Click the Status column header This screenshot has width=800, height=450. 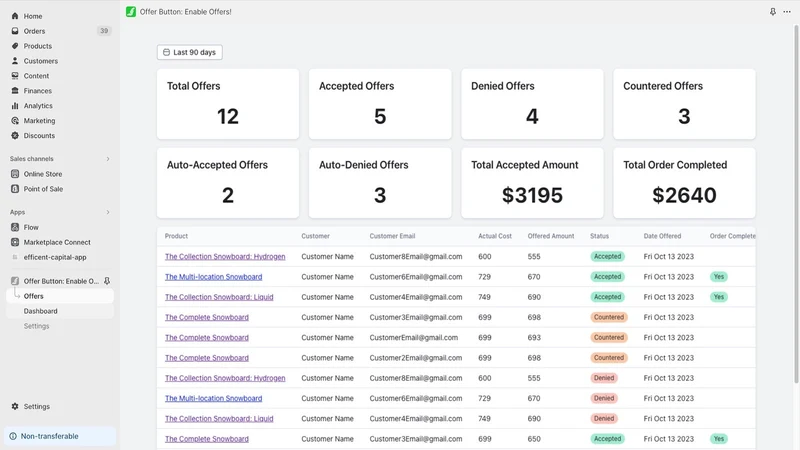[x=599, y=236]
